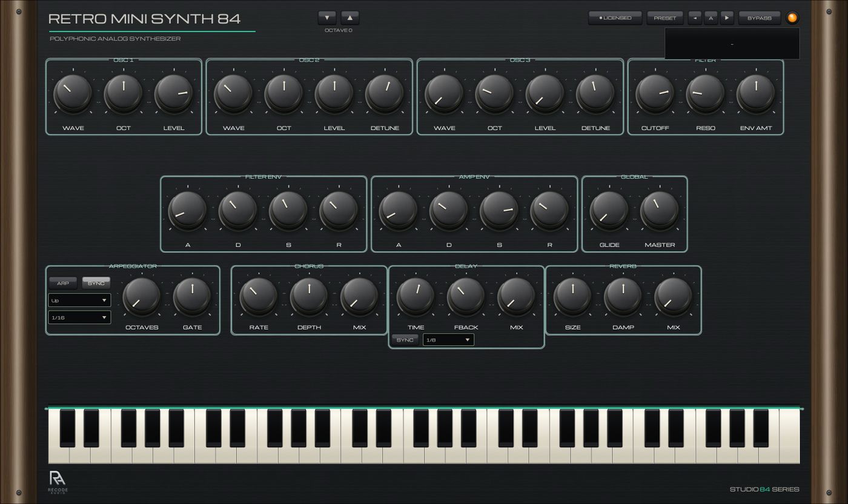Click the Amp Env R knob
Image resolution: width=848 pixels, height=504 pixels.
tap(549, 210)
